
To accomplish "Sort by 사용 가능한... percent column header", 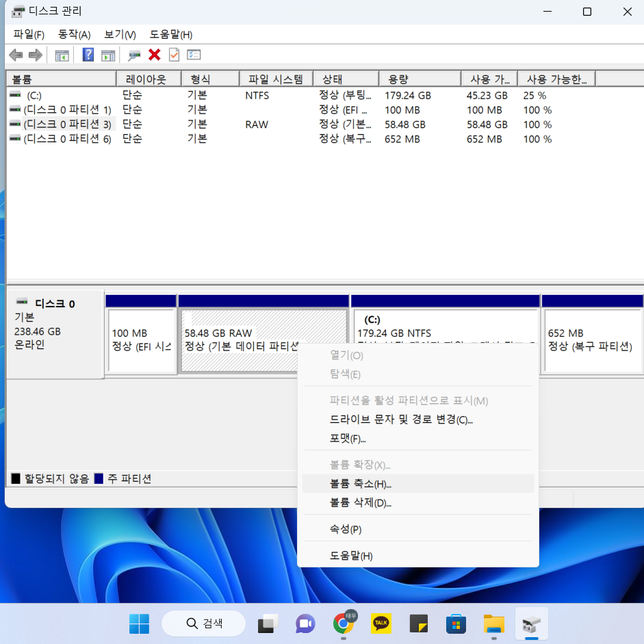I will point(556,79).
